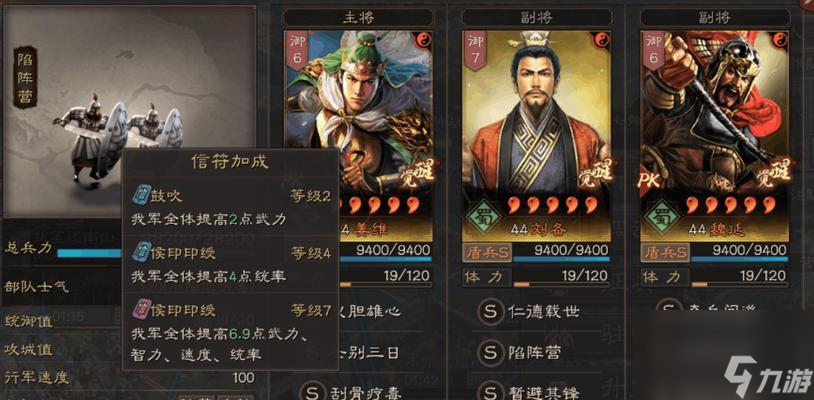Click the yin-yang icon on 魏延's card
This screenshot has height=400, width=814.
pos(779,40)
